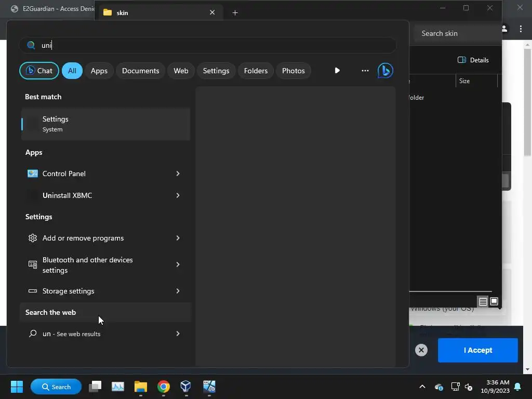Click the search text field containing 'uni'
Image resolution: width=532 pixels, height=399 pixels.
pos(208,45)
